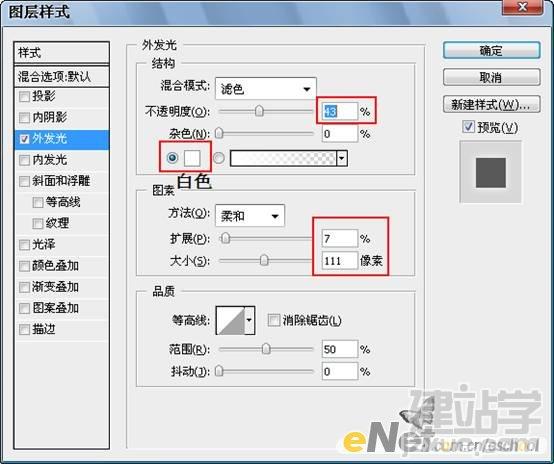This screenshot has height=464, width=554.
Task: Open the 方法 technique dropdown
Action: 250,216
